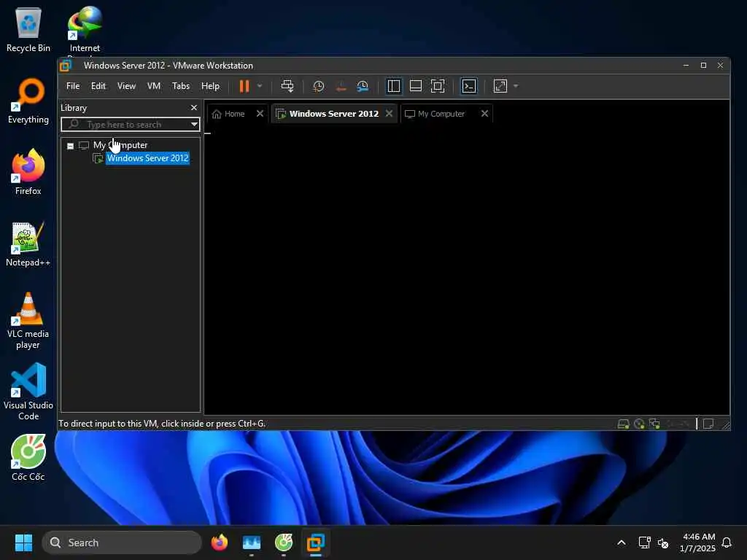
Task: Click the stretch guest display icon
Action: pos(500,86)
